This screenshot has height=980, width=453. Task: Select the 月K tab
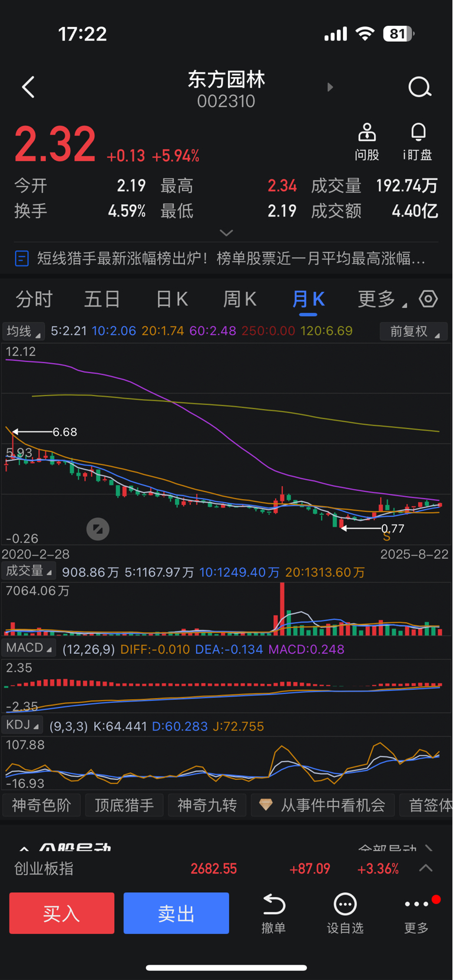(x=308, y=299)
